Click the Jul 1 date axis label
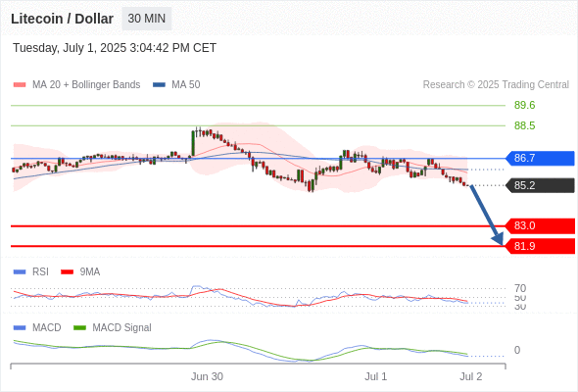This screenshot has height=392, width=578. pyautogui.click(x=375, y=376)
